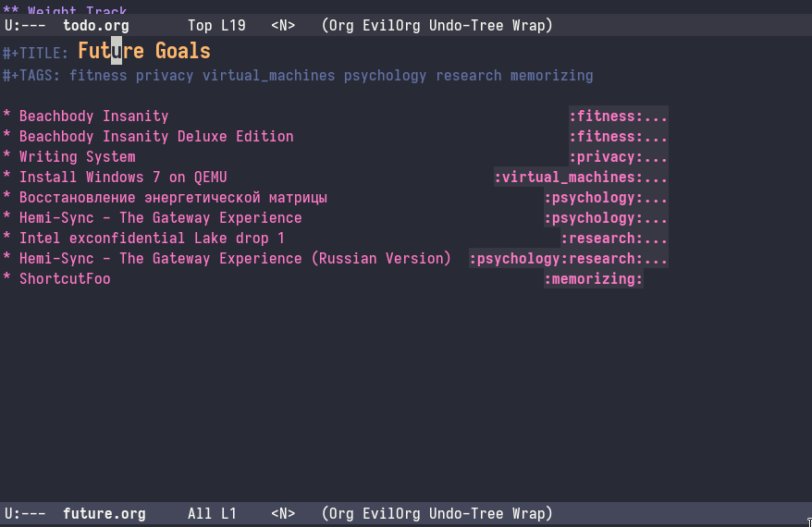
Task: Expand the Writing System heading's trailing ellipsis
Action: pyautogui.click(x=656, y=157)
